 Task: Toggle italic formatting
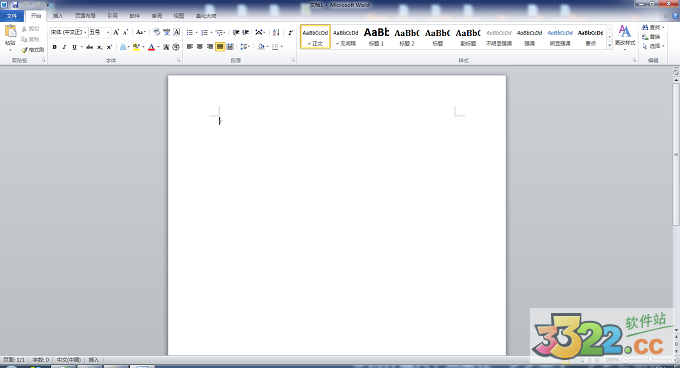(64, 47)
